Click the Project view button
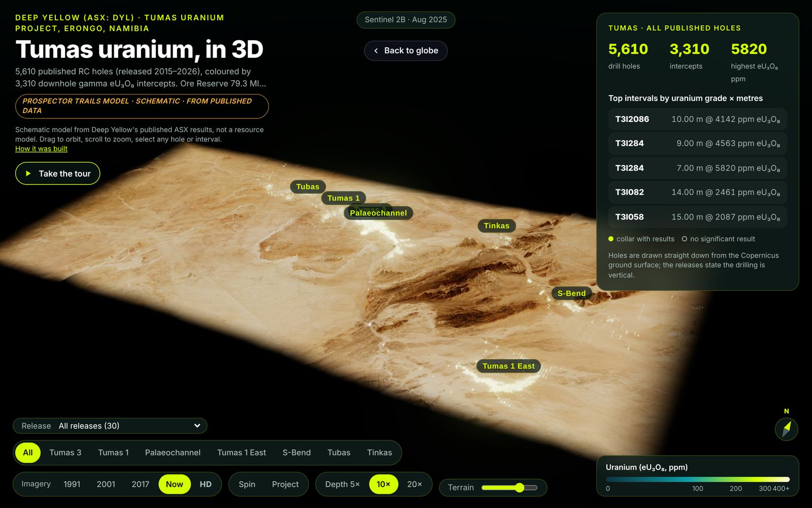The image size is (812, 508). coord(285,484)
